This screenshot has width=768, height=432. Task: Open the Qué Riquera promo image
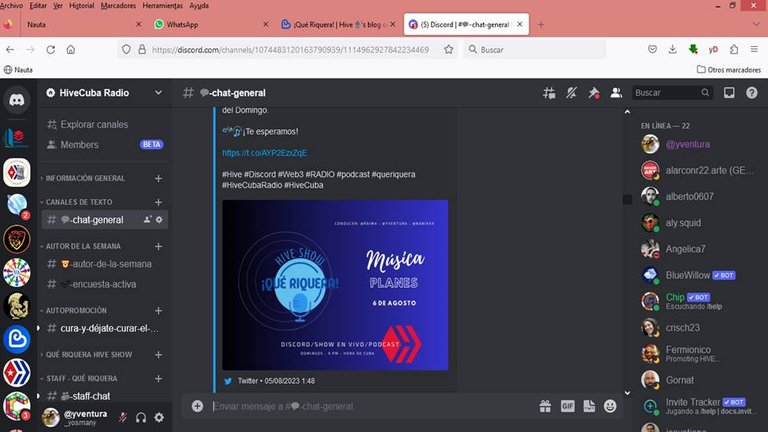click(335, 285)
